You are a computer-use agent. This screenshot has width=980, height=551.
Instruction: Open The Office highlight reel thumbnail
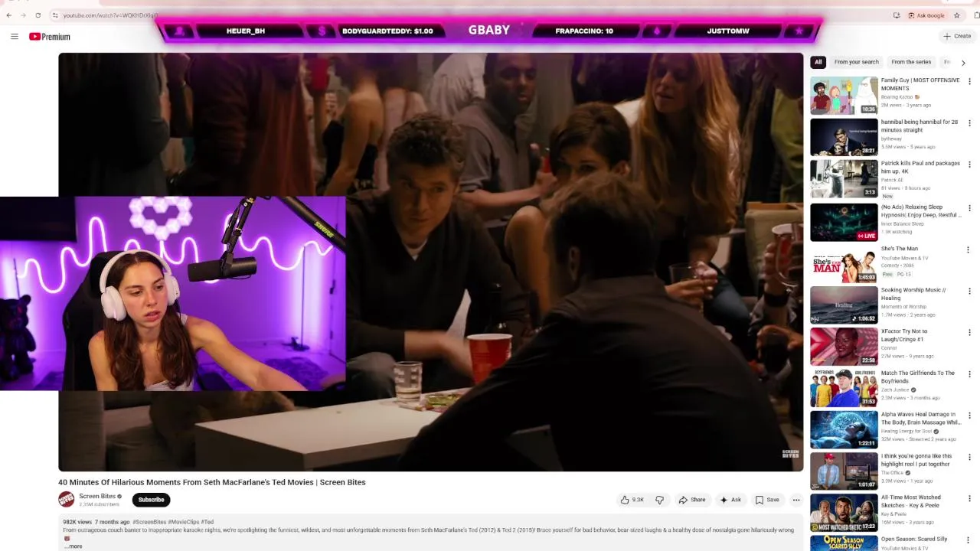coord(844,471)
